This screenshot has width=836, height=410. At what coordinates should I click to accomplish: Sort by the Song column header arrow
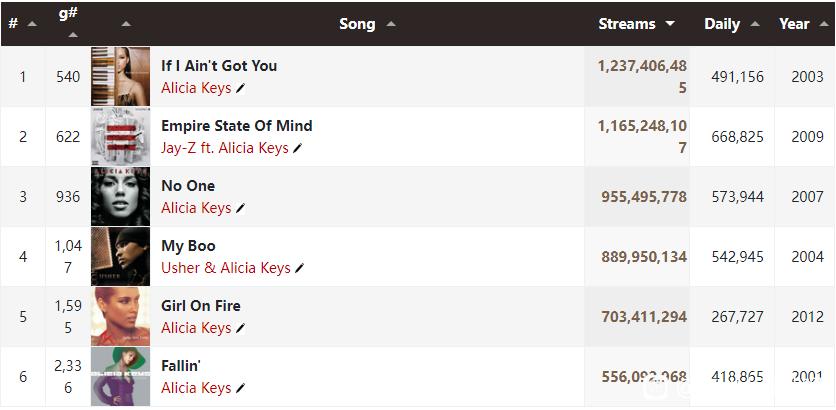(391, 24)
